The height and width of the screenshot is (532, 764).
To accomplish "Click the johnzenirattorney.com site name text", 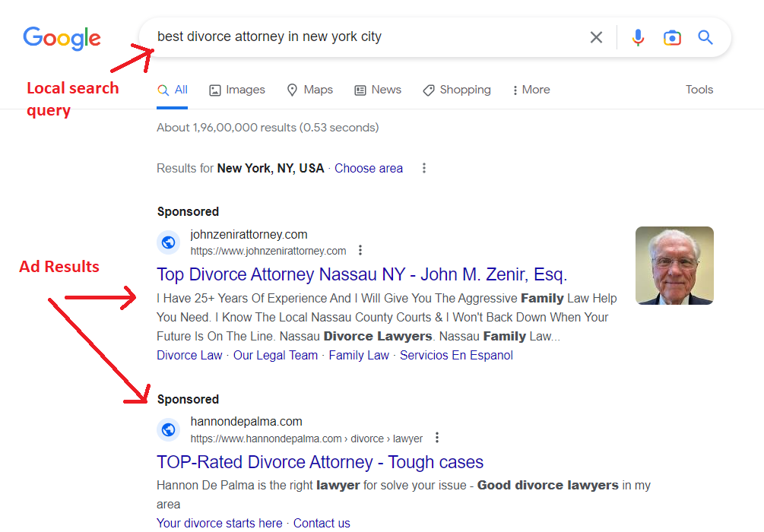I will [249, 235].
